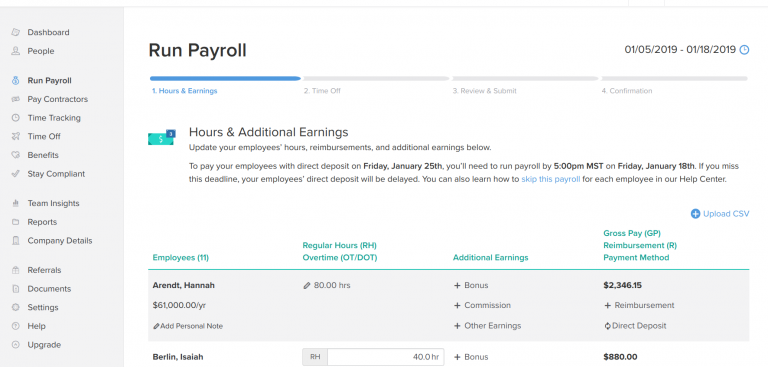The image size is (768, 367).
Task: Click the Time Tracking clock icon
Action: point(16,118)
